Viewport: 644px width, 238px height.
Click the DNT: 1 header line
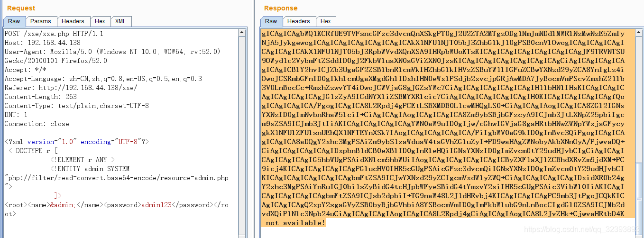click(x=16, y=115)
